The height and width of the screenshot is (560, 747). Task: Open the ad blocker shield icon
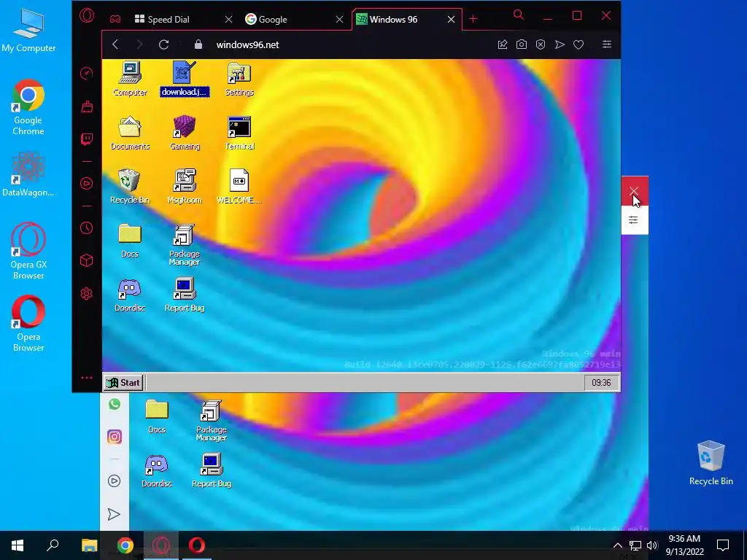coord(541,44)
